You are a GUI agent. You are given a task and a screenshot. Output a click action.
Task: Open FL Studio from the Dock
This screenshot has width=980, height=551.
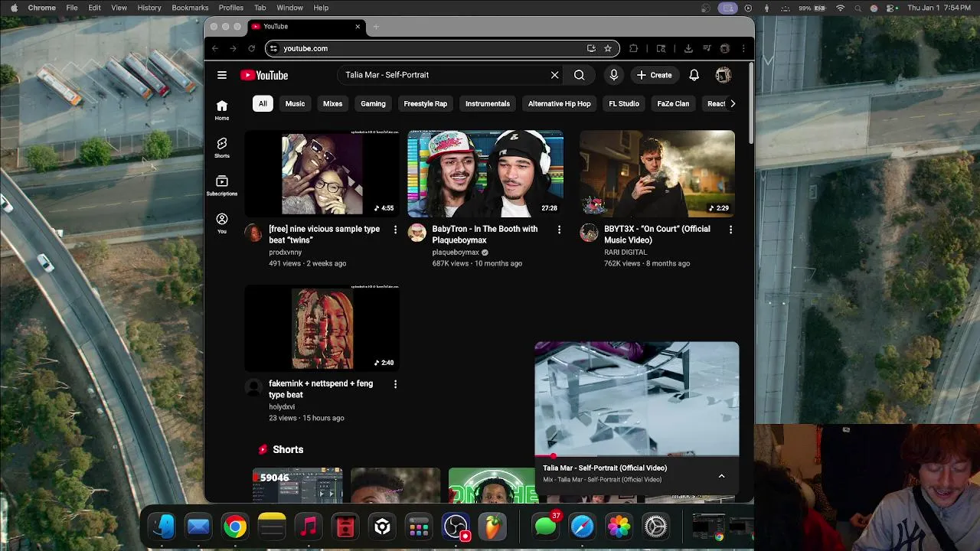492,527
